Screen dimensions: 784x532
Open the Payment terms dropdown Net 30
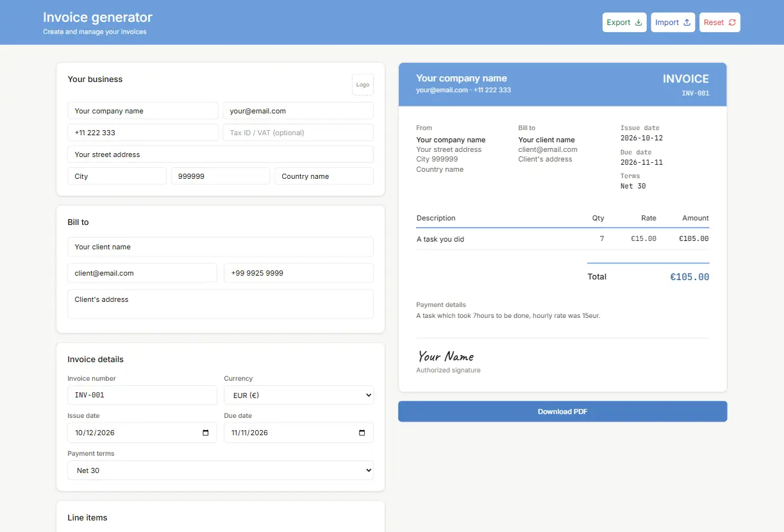tap(221, 470)
